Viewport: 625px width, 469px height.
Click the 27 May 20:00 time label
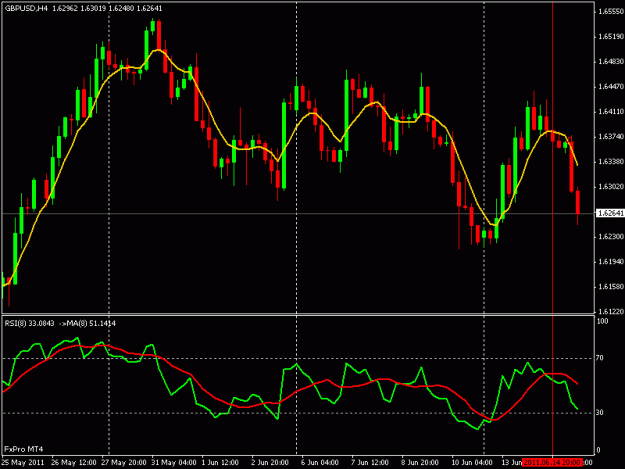(x=124, y=462)
